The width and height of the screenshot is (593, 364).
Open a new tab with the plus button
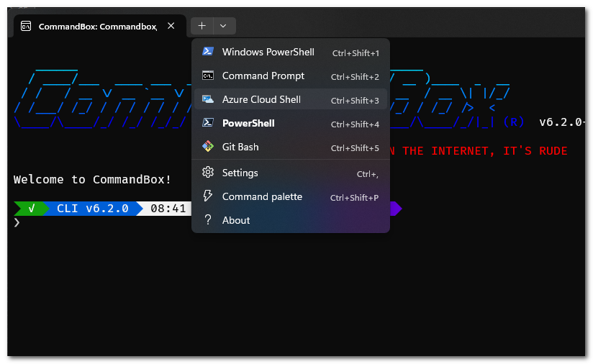[x=202, y=26]
